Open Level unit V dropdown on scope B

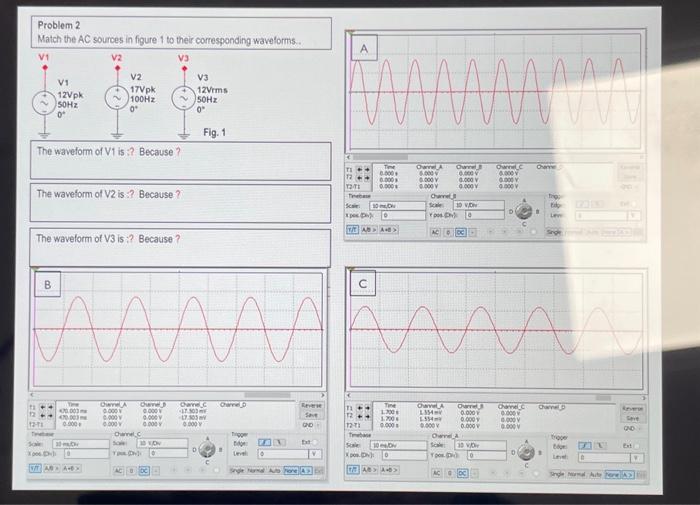click(x=314, y=454)
